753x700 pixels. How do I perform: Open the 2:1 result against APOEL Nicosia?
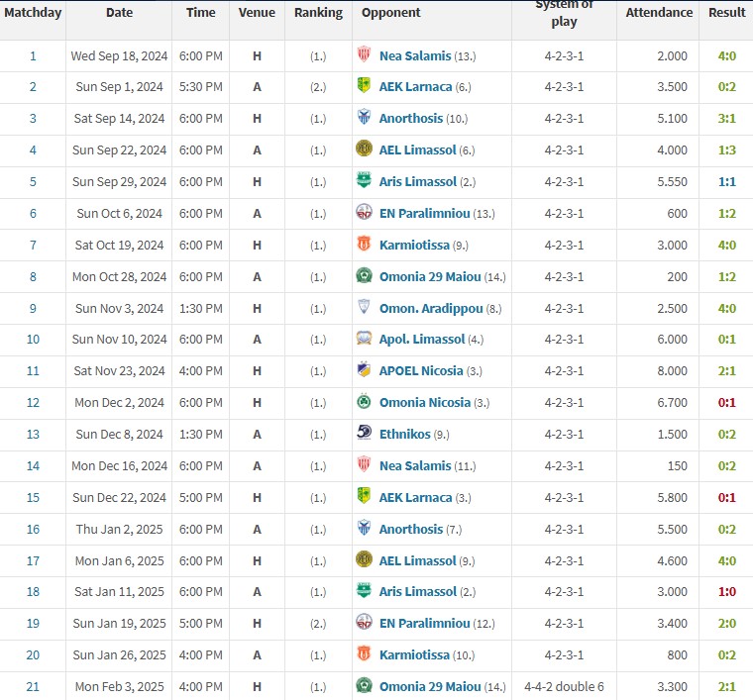(x=727, y=371)
